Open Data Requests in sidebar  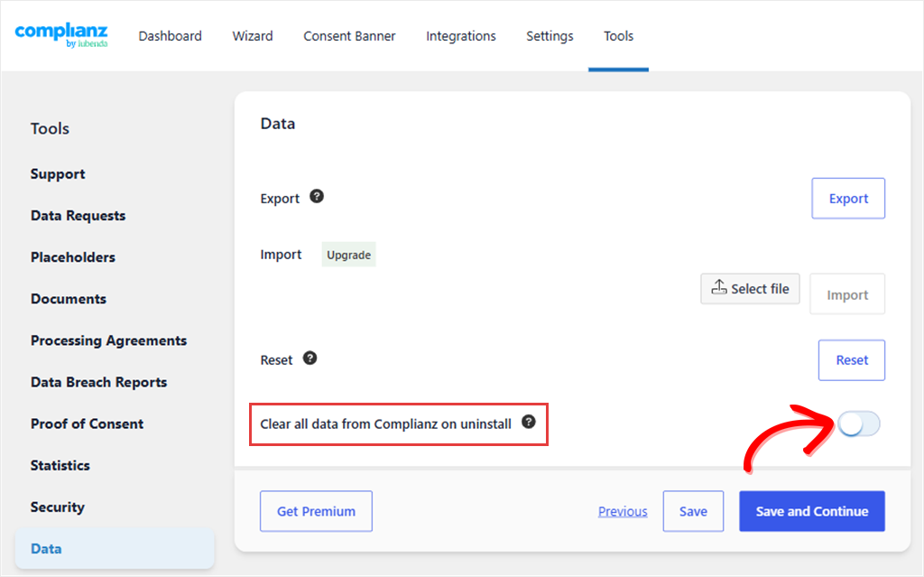[x=78, y=215]
